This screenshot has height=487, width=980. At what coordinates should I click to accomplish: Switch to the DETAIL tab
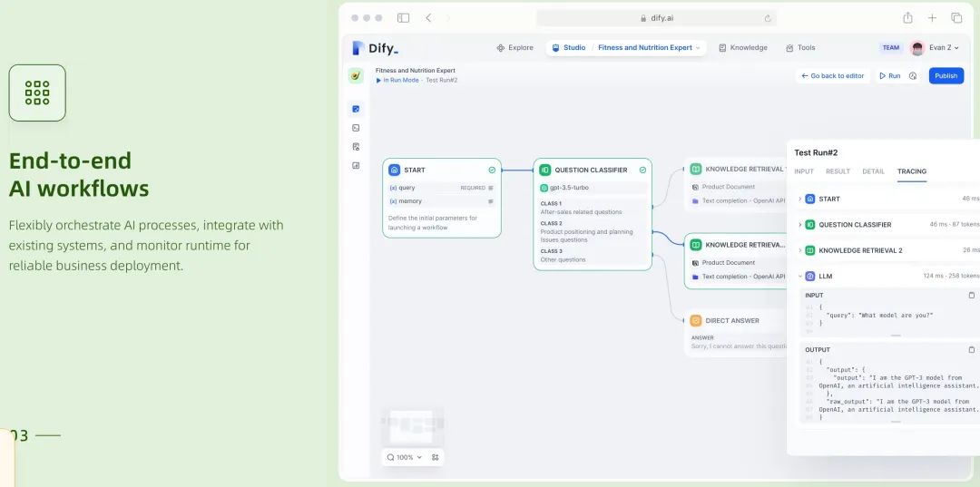click(873, 171)
